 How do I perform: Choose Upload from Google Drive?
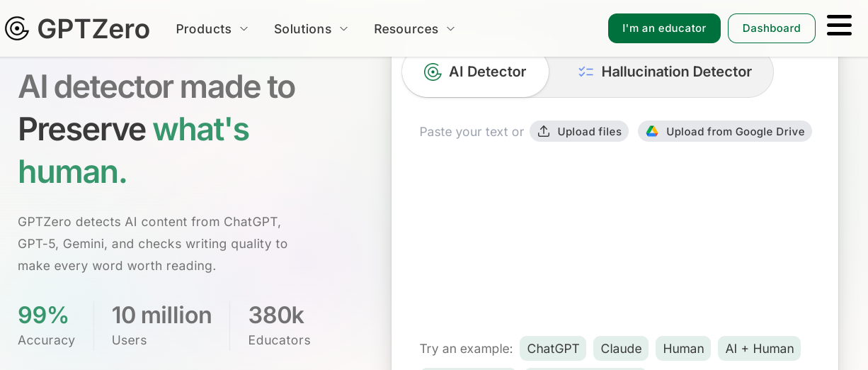(725, 131)
